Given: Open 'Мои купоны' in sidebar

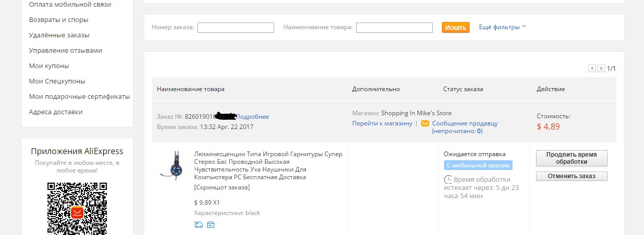Looking at the screenshot, I should [49, 66].
